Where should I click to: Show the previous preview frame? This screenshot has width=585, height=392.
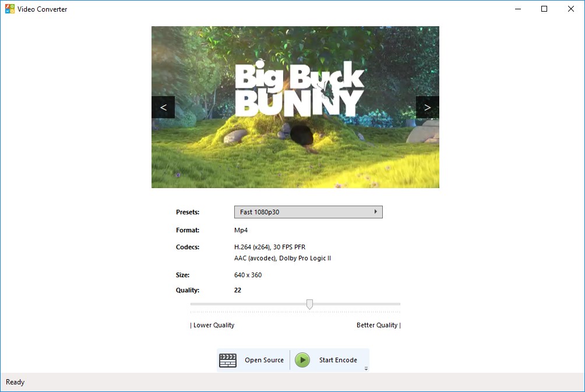[x=163, y=107]
